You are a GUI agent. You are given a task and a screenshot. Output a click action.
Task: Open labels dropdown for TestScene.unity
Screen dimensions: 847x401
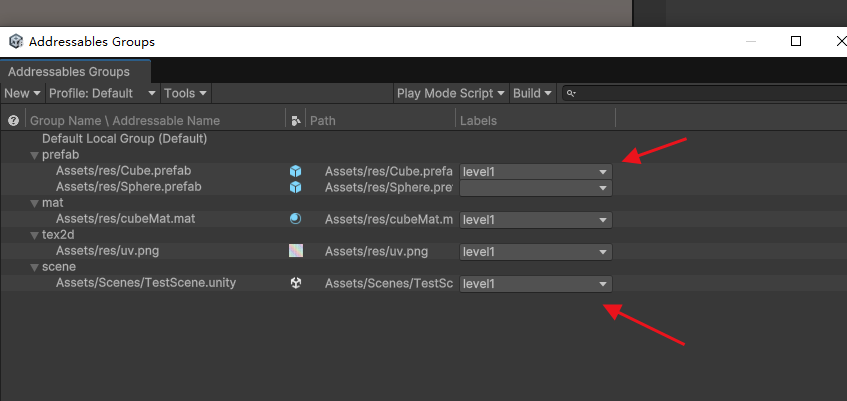(536, 284)
